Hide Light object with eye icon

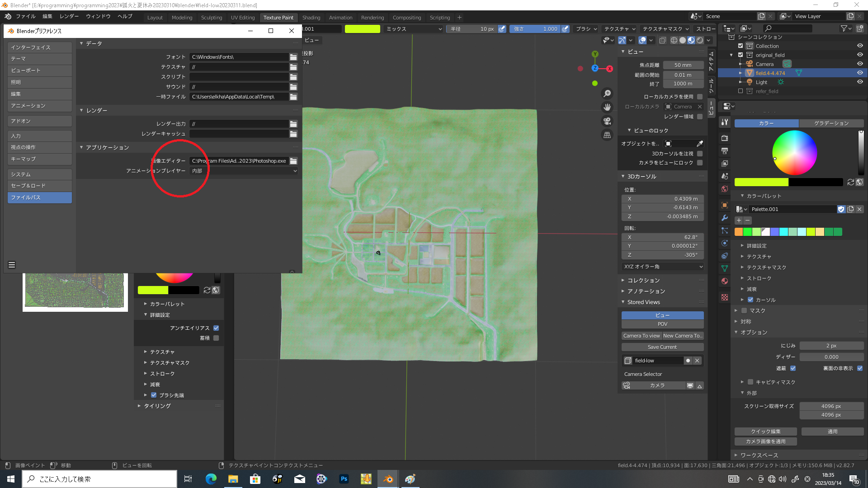coord(860,82)
